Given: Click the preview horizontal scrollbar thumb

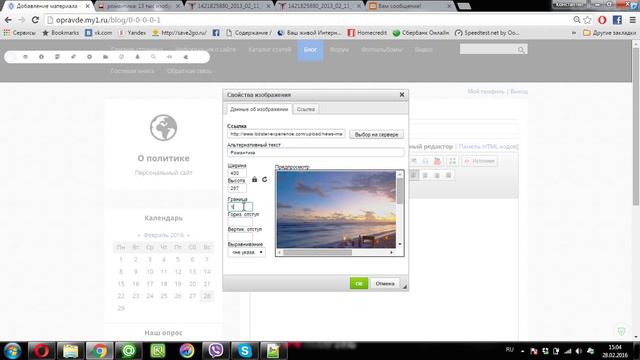Looking at the screenshot, I should click(x=318, y=253).
